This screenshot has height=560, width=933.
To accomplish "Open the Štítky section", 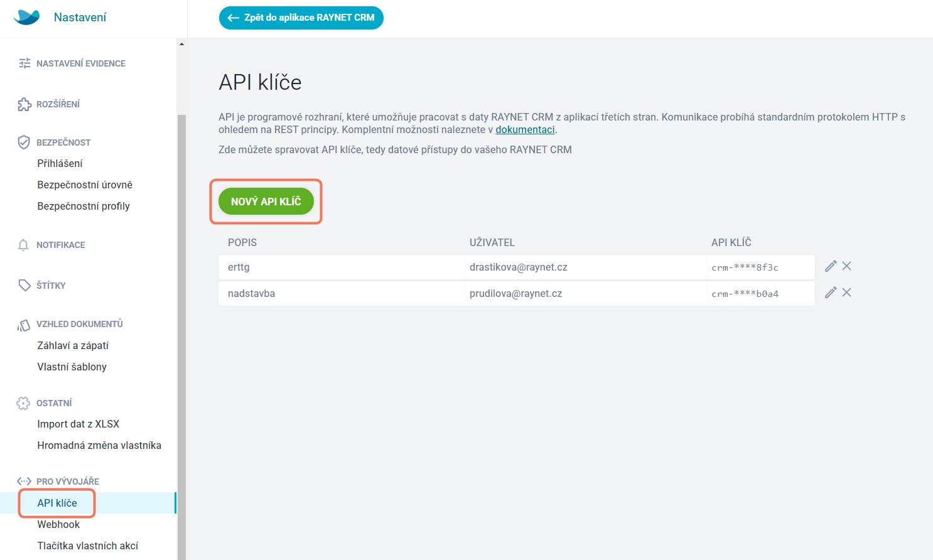I will 51,286.
